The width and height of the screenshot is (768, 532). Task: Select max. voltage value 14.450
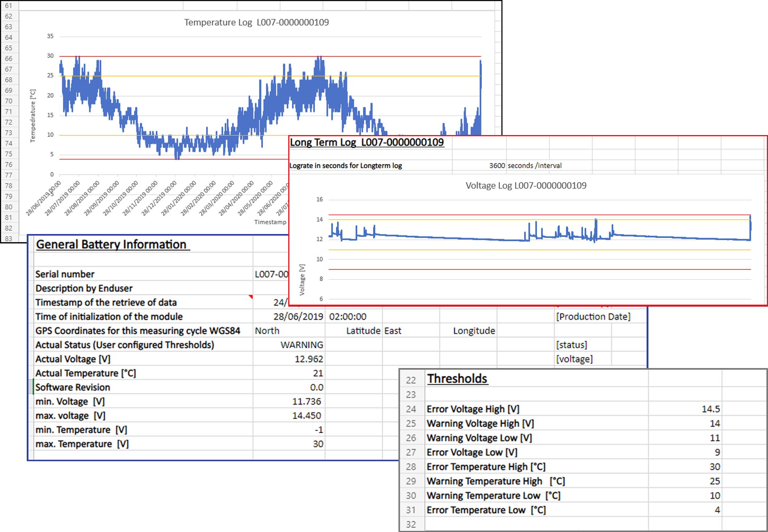[x=306, y=416]
